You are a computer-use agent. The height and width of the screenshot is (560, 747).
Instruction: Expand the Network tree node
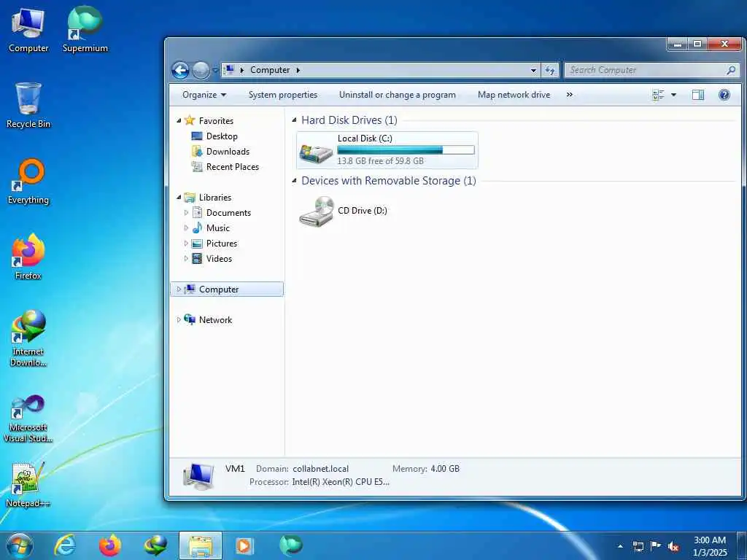click(179, 320)
